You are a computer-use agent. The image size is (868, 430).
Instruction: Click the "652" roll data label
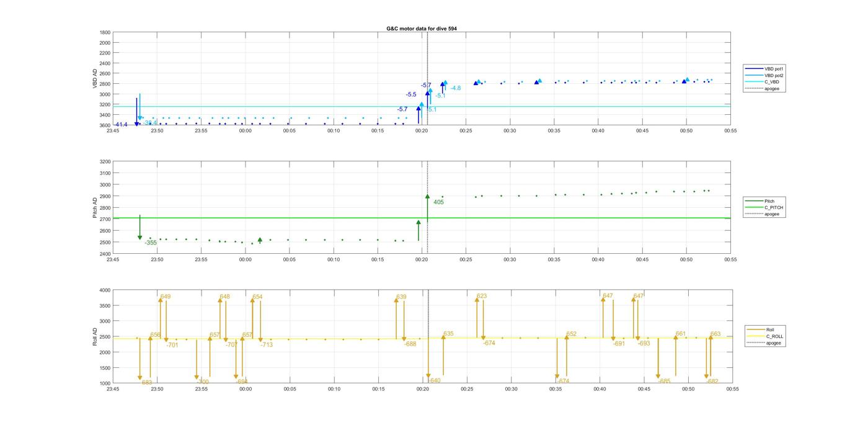pos(571,334)
